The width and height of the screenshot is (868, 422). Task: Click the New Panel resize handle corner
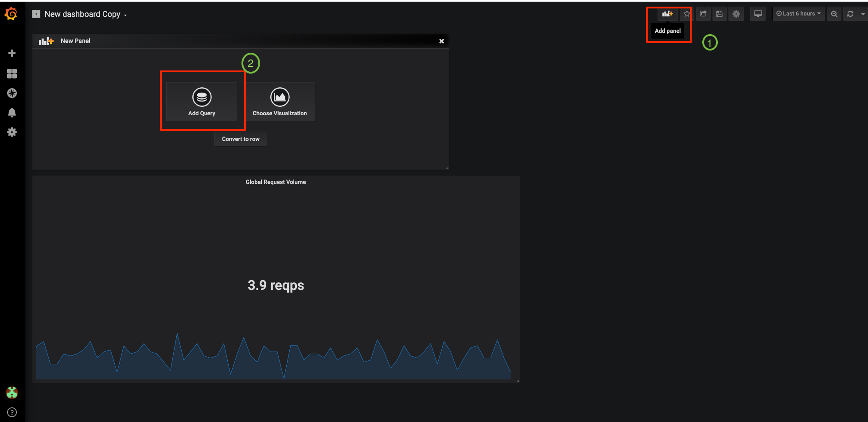tap(447, 168)
